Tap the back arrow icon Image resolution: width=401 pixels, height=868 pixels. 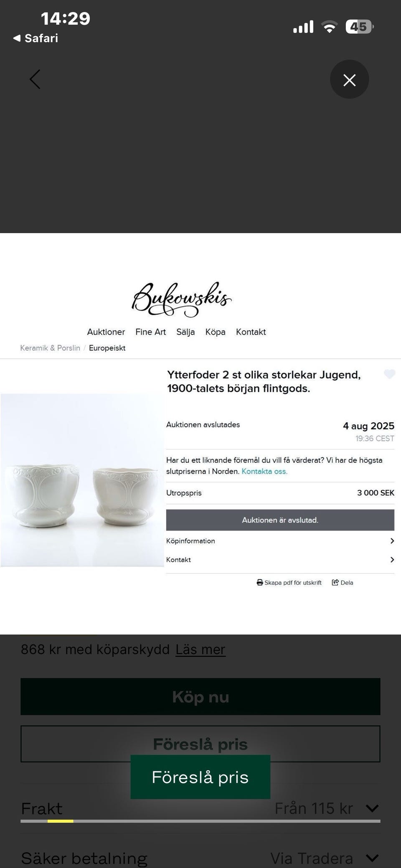[35, 79]
